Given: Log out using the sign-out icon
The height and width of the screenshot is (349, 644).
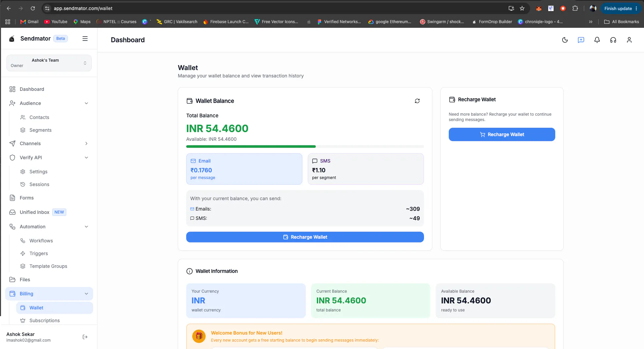Looking at the screenshot, I should [x=85, y=337].
